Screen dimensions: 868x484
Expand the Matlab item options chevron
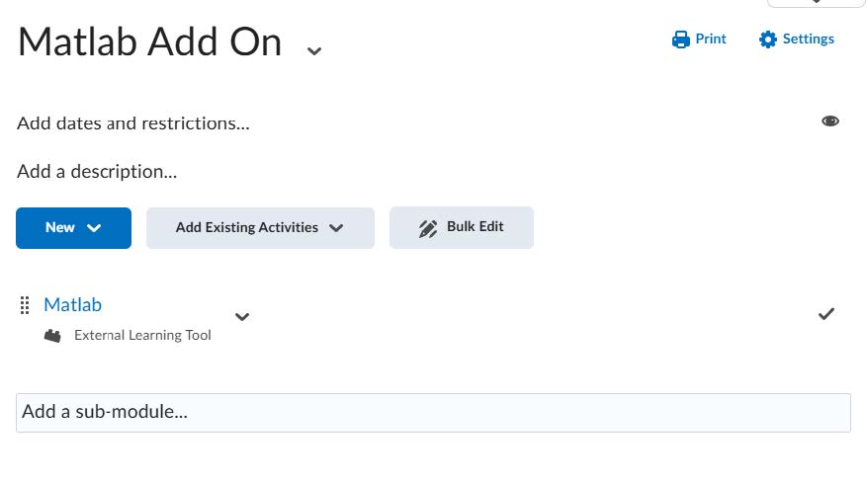point(242,317)
